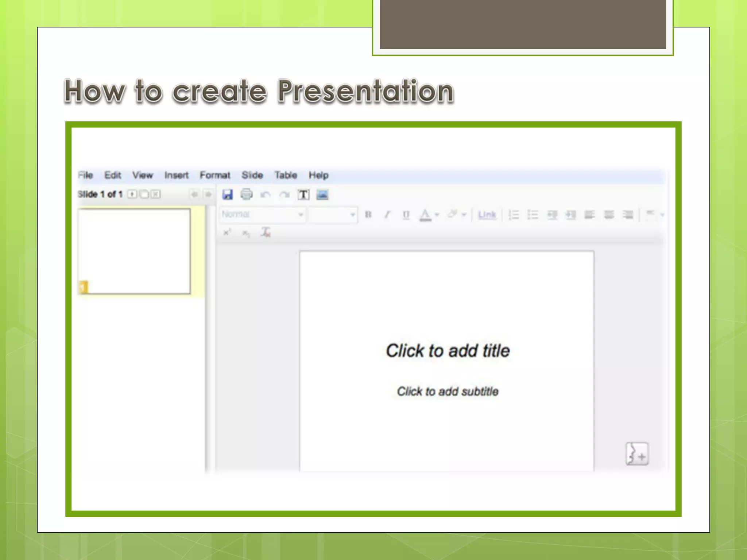Click the Print icon
This screenshot has width=747, height=560.
point(247,194)
